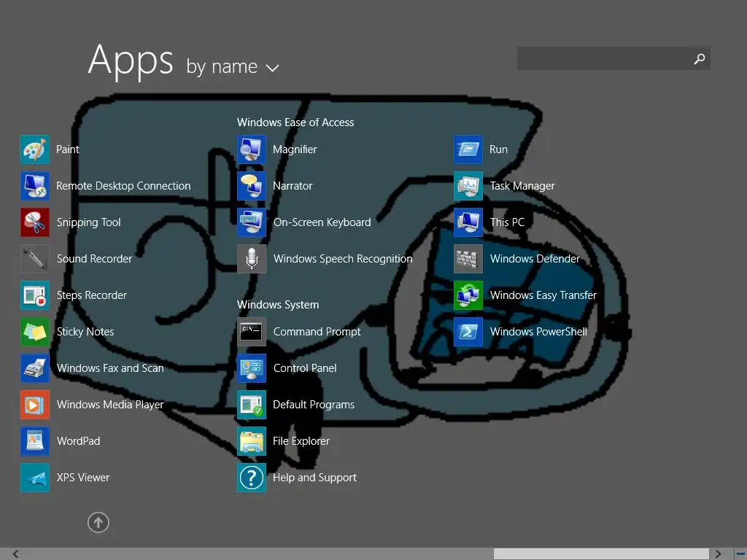
Task: Launch XPS Viewer icon
Action: click(x=35, y=477)
